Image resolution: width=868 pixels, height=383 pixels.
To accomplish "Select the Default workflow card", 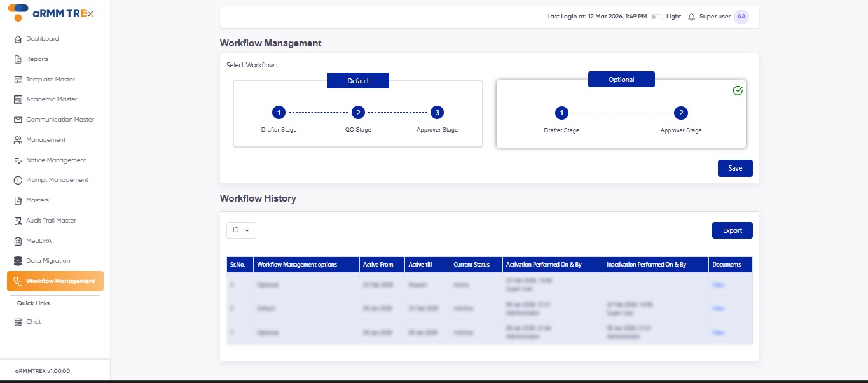I will pos(357,113).
